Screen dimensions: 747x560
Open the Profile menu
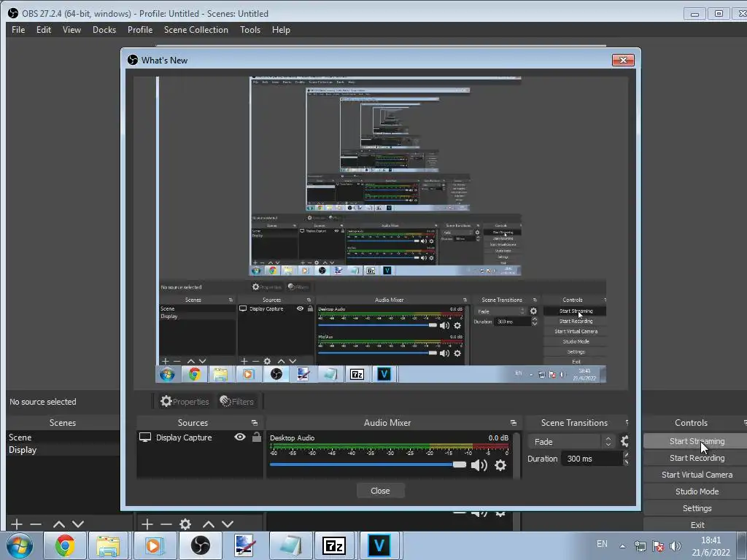139,29
